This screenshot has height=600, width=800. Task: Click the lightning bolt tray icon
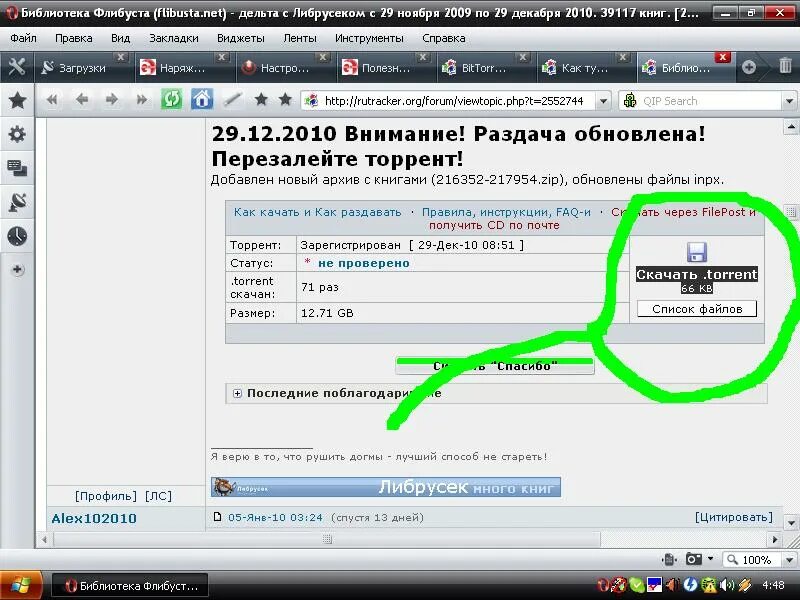click(690, 585)
